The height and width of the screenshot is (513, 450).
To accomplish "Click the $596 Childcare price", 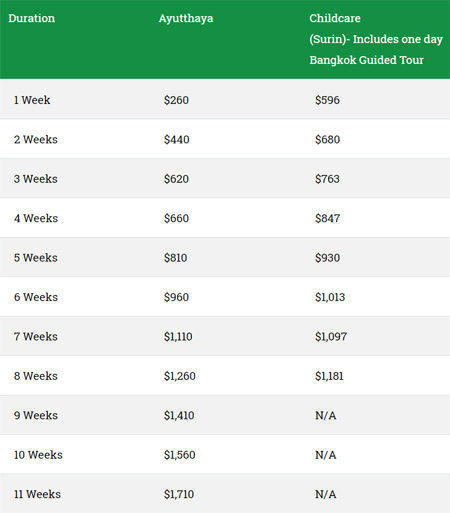I will click(327, 100).
